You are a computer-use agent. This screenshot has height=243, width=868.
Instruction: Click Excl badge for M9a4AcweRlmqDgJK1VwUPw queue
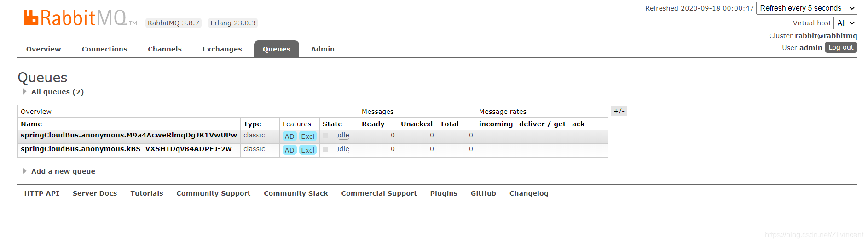pos(307,136)
